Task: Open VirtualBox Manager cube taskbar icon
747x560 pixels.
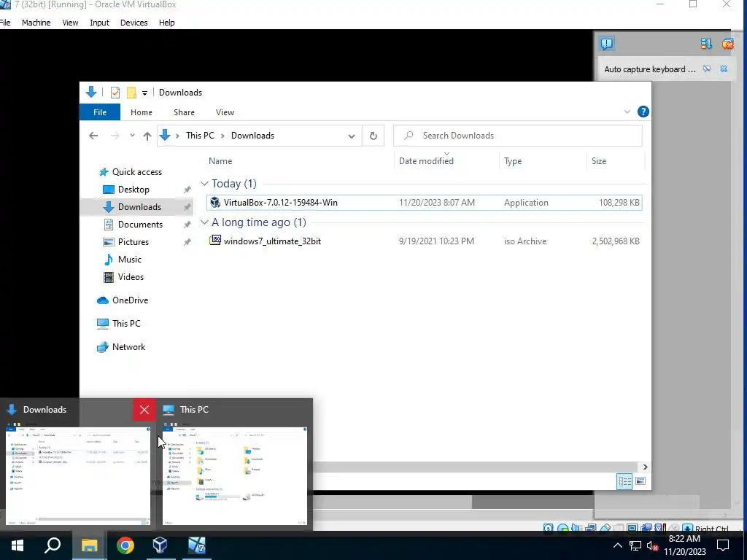Action: tap(160, 545)
